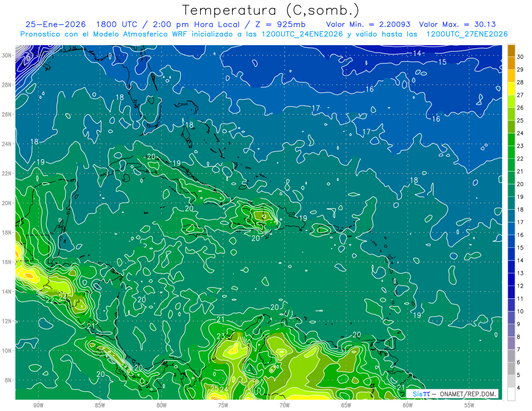Click the '16N' latitude axis label
The image size is (532, 411).
7,262
